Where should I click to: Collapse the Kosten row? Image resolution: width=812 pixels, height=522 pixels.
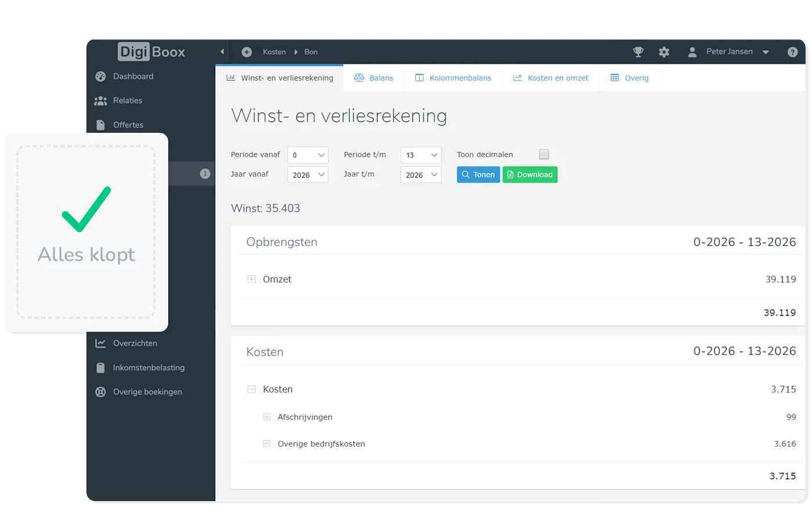pos(251,390)
